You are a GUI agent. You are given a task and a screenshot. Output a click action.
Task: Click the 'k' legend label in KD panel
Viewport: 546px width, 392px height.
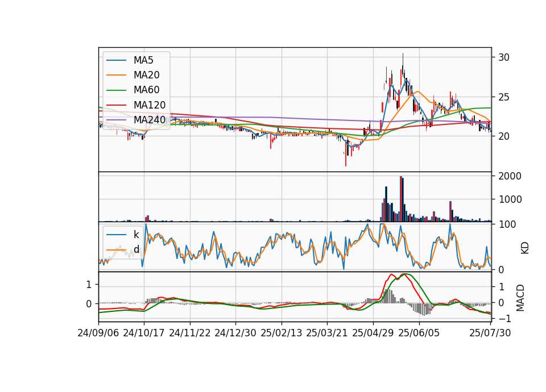tap(136, 235)
